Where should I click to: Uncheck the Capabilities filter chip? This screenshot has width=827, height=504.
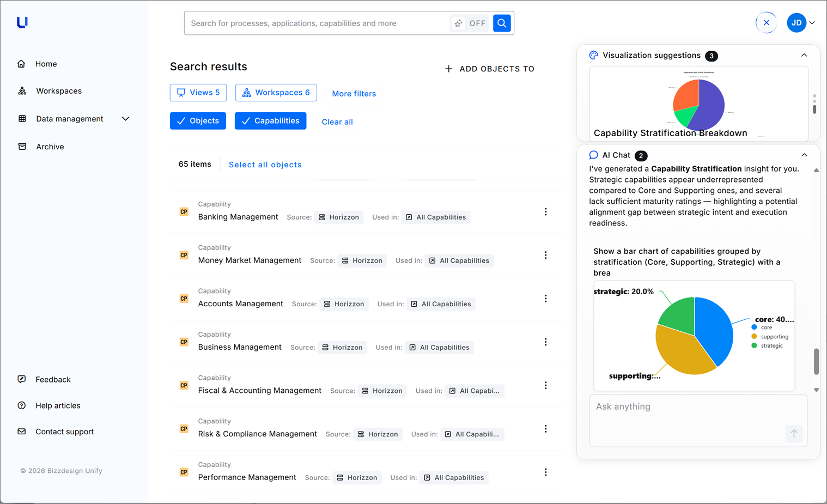pos(270,121)
